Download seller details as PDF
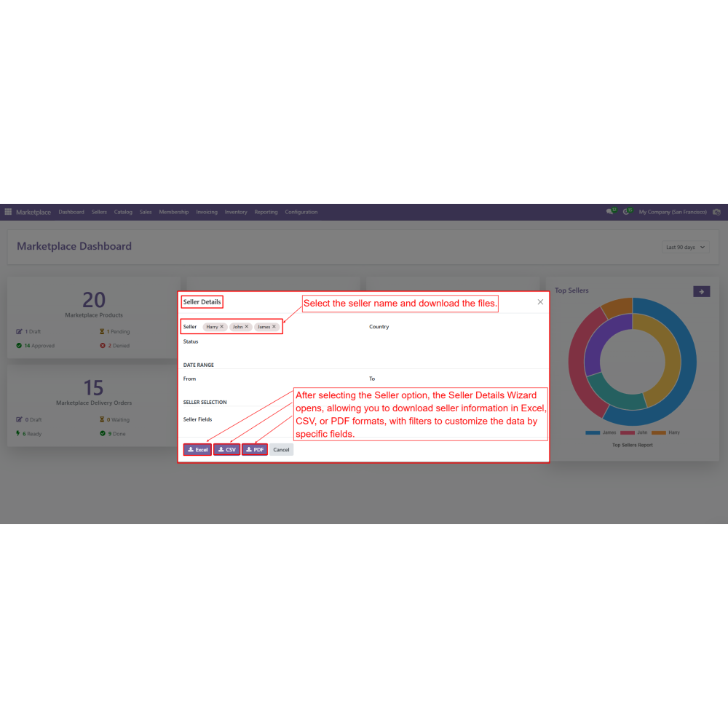 [255, 450]
